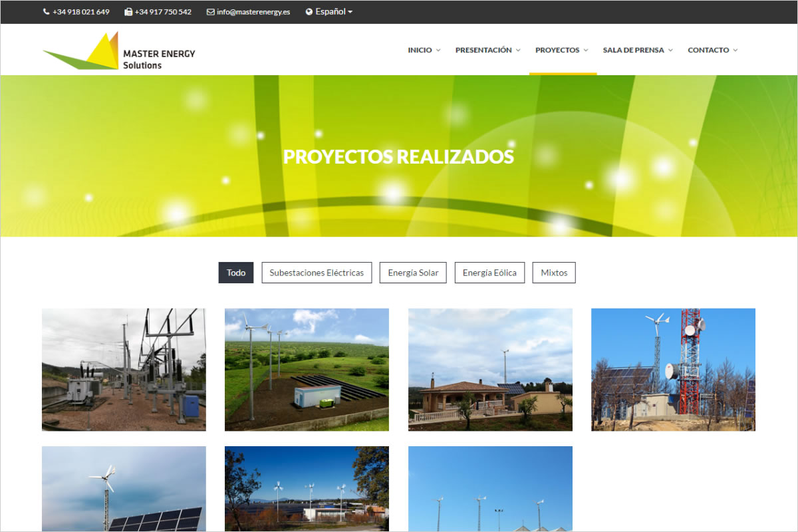798x532 pixels.
Task: Click the PROYECTOS REALIZADOS heading
Action: pos(399,157)
